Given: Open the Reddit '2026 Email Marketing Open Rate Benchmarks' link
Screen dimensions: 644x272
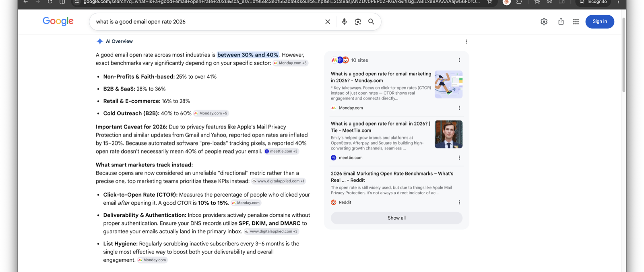Looking at the screenshot, I should click(392, 177).
